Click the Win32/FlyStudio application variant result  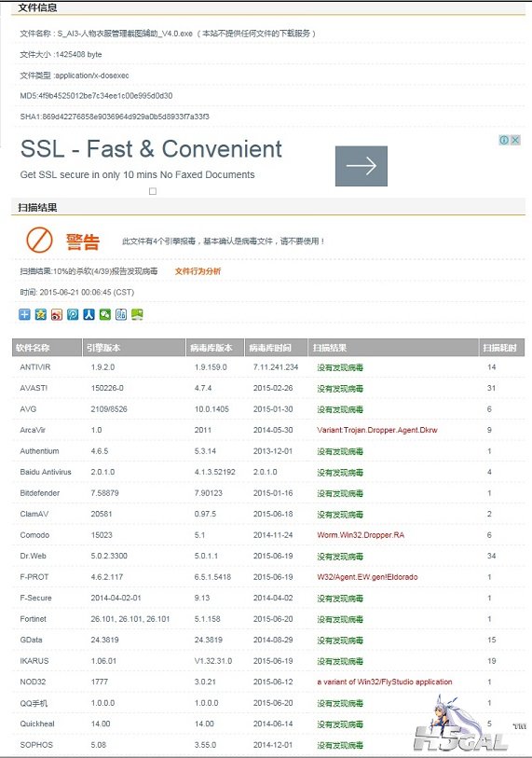[x=385, y=682]
